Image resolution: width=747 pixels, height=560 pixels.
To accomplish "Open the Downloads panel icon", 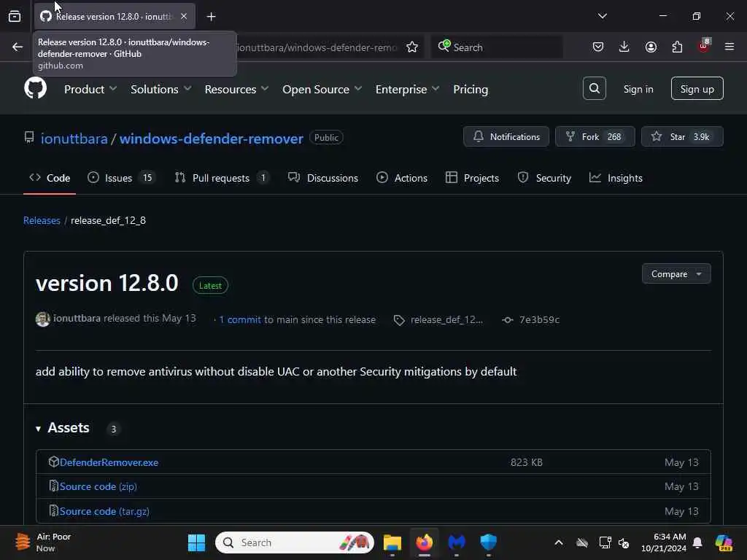I will point(624,47).
